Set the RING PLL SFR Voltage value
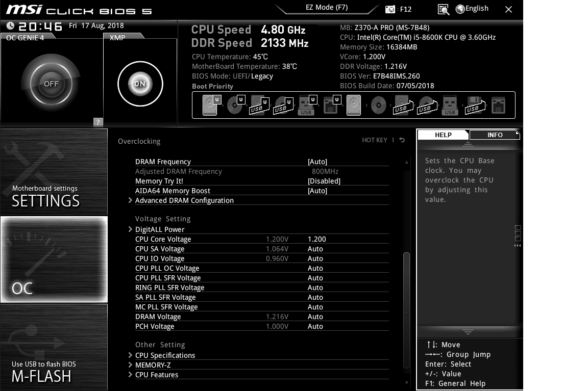This screenshot has height=391, width=588. (x=315, y=288)
